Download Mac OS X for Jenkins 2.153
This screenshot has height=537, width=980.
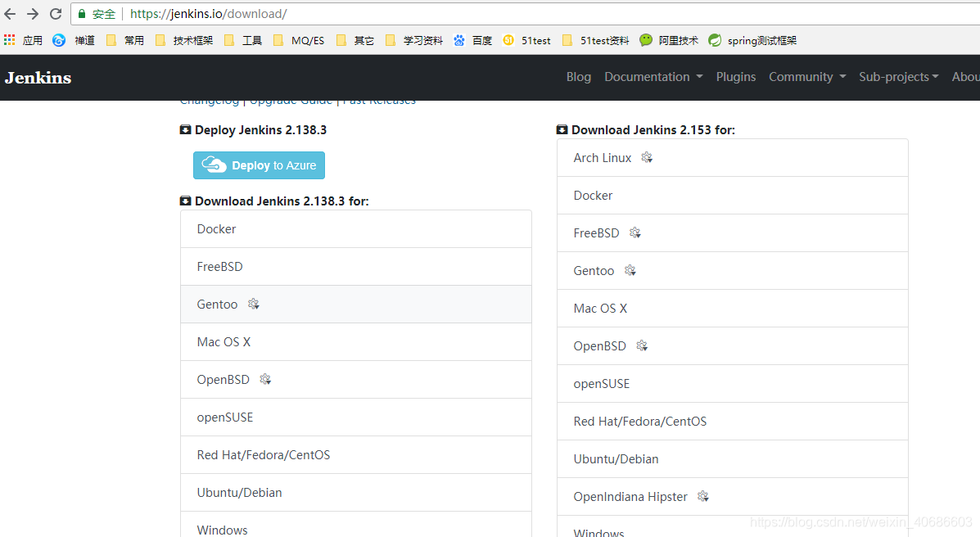(733, 308)
